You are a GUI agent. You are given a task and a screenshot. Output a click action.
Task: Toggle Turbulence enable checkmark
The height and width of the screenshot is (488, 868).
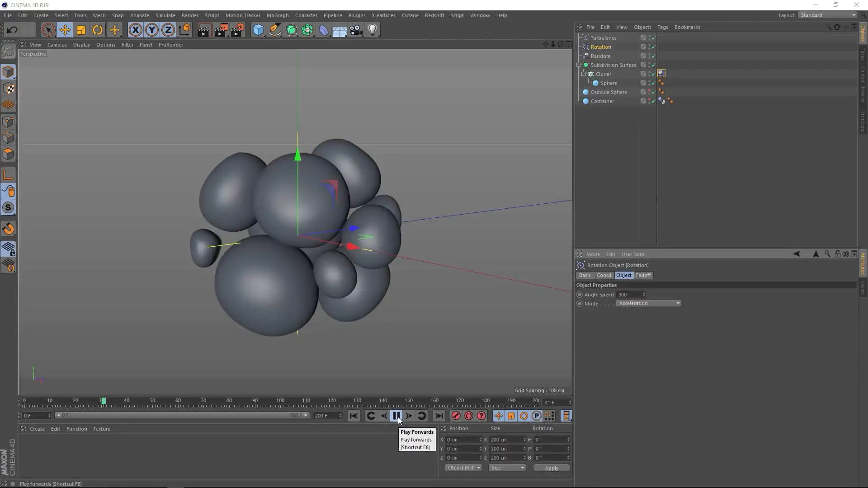(x=653, y=38)
